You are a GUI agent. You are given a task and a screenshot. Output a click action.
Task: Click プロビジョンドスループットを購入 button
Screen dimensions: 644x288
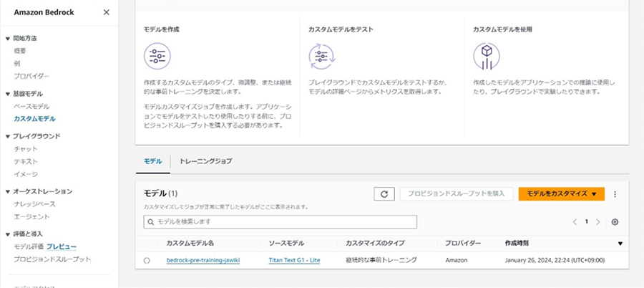457,193
